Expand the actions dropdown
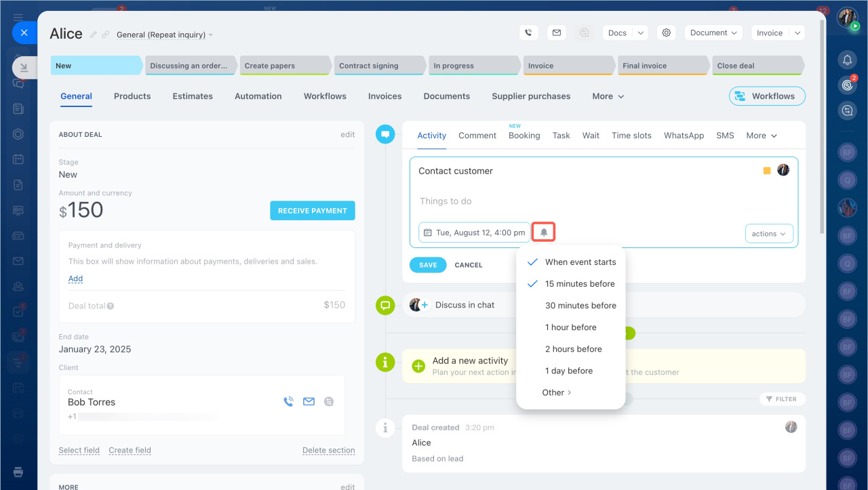Image resolution: width=868 pixels, height=490 pixels. (x=768, y=234)
